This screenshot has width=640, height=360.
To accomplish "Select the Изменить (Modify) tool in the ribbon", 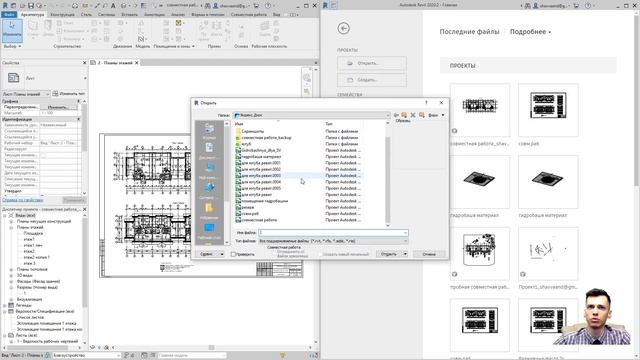I will pyautogui.click(x=12, y=30).
